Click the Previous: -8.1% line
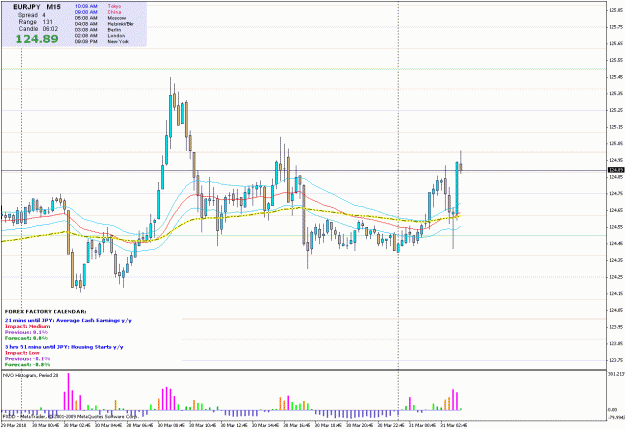 tap(28, 359)
